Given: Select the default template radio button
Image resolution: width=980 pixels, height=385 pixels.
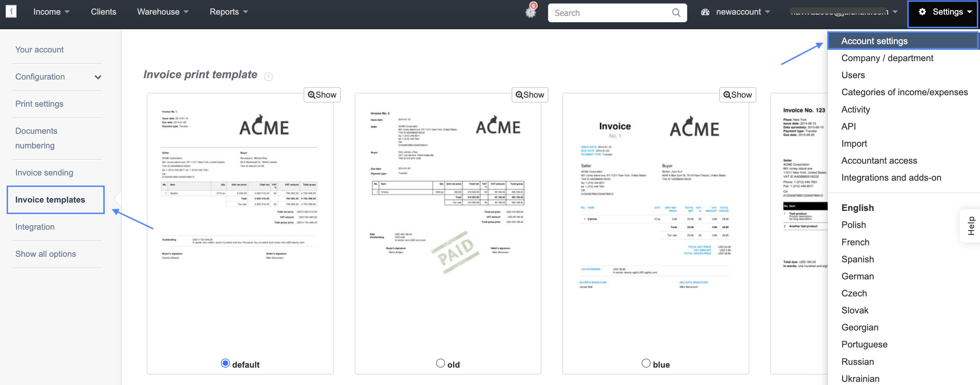Looking at the screenshot, I should click(225, 363).
